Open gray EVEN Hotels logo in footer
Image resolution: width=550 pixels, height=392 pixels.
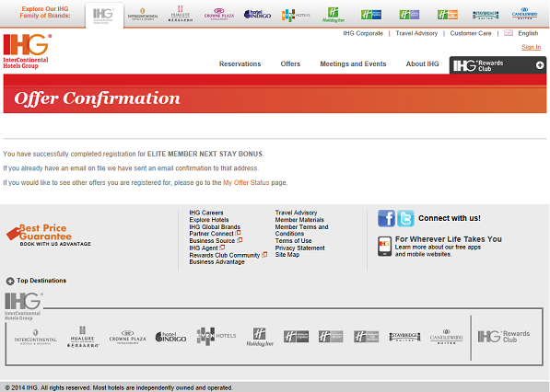pos(216,336)
